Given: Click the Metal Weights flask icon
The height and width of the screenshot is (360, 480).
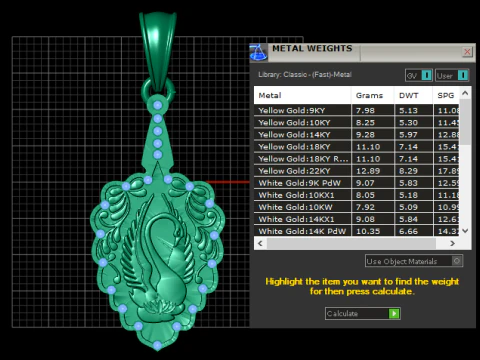Looking at the screenshot, I should [x=258, y=52].
